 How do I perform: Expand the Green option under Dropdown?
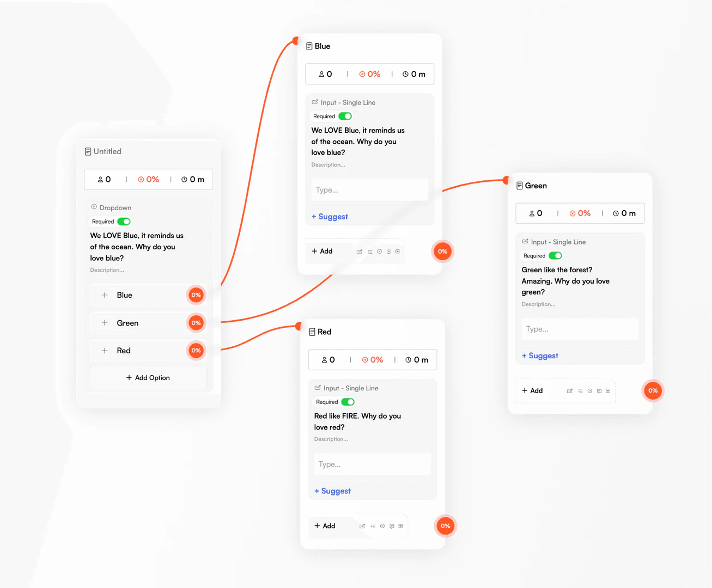coord(104,323)
